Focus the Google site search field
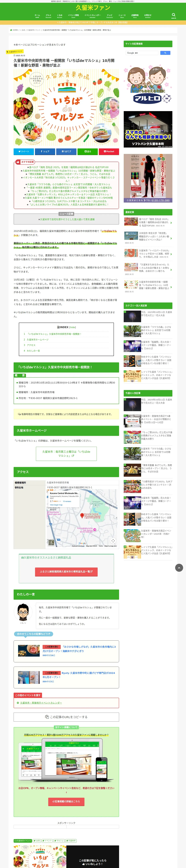Viewport: 186px width, 868px height. 142,53
